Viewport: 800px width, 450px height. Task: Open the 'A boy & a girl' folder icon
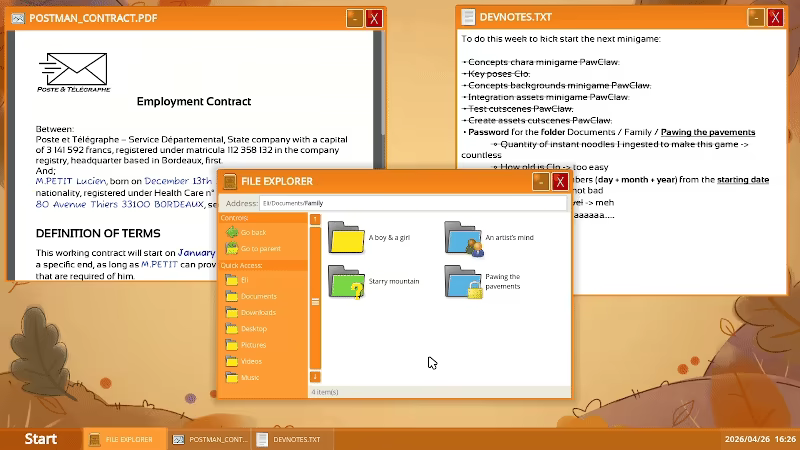click(346, 237)
